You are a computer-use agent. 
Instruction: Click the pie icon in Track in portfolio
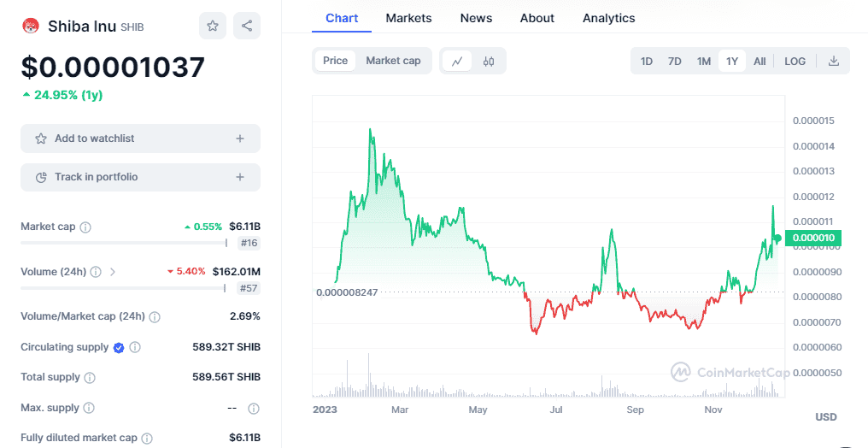pyautogui.click(x=41, y=177)
